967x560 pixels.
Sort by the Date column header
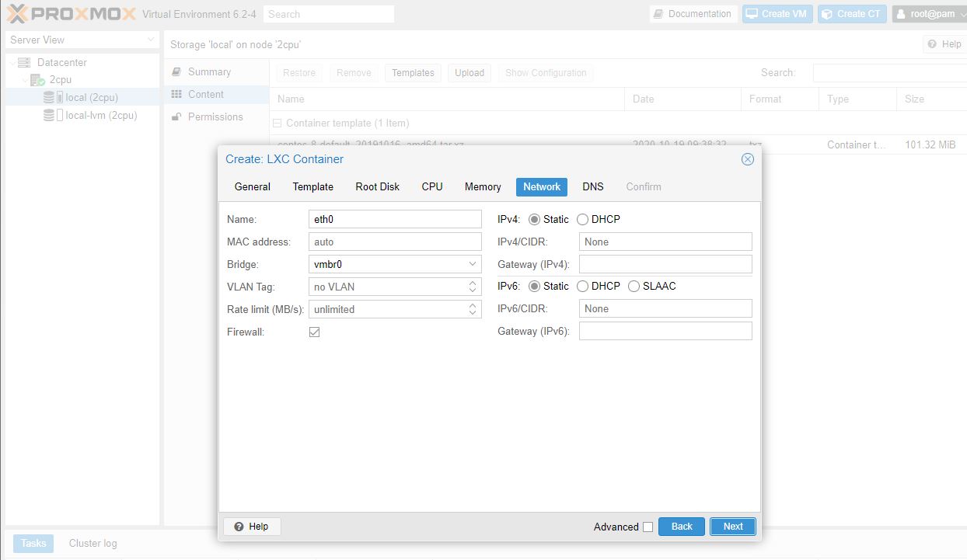tap(683, 99)
